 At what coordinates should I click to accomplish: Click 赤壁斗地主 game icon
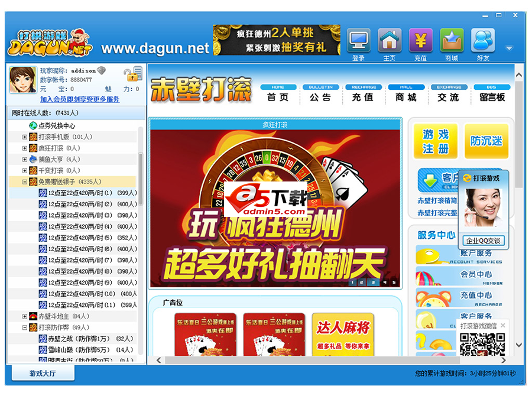33,316
